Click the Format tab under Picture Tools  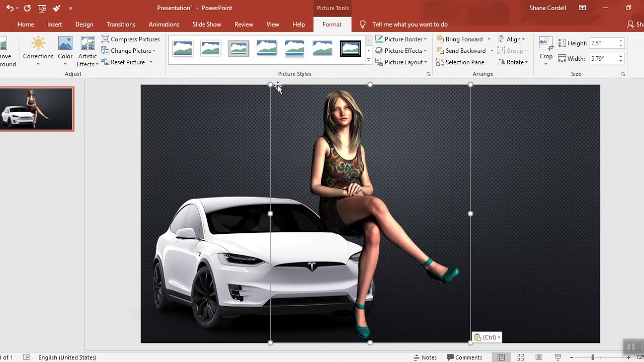tap(332, 24)
